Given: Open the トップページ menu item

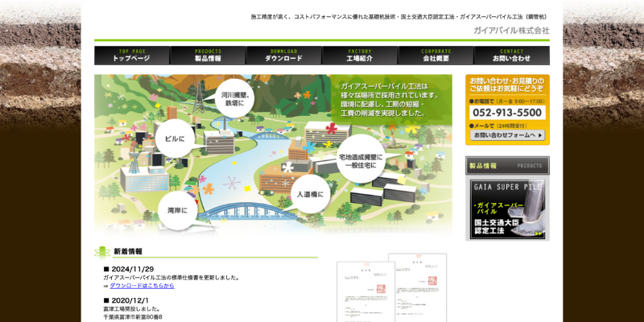Looking at the screenshot, I should click(x=132, y=56).
